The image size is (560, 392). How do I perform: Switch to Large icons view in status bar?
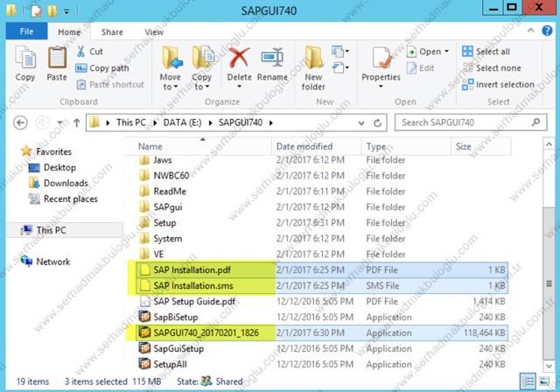pyautogui.click(x=544, y=381)
